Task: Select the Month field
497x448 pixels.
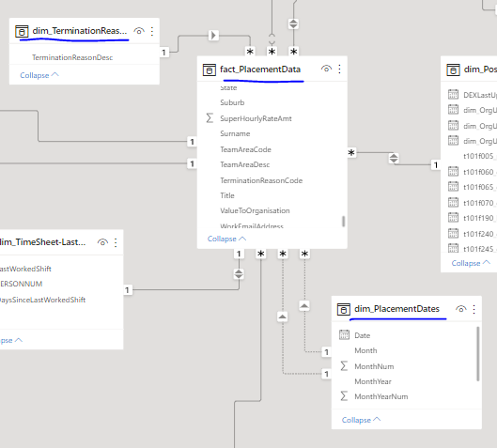Action: point(365,350)
